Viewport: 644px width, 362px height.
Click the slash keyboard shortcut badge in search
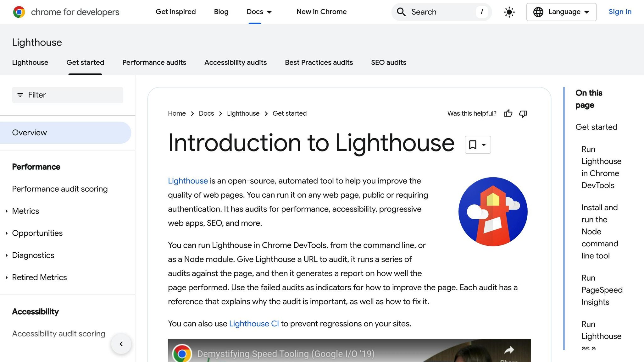(481, 12)
